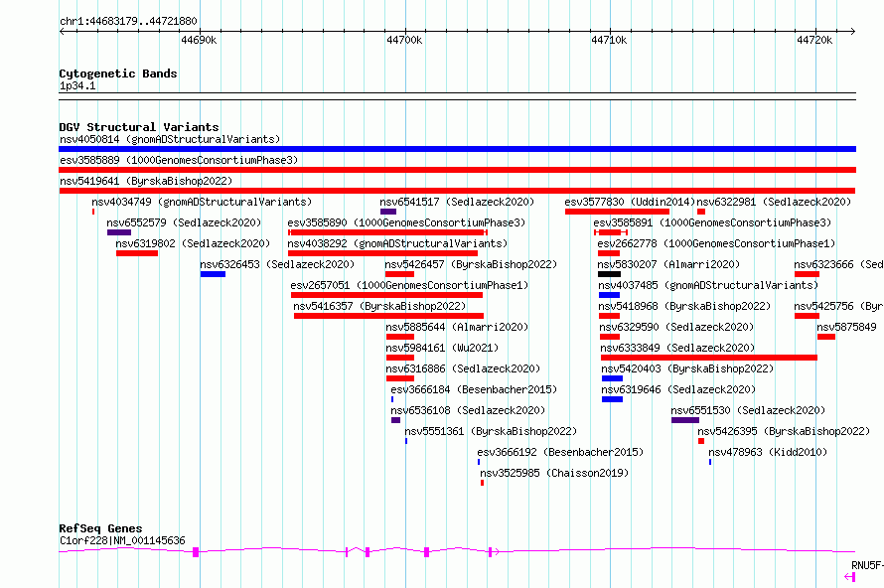Select the nsv6552579 Sedlazeck2020 purple bar
The image size is (884, 588).
[x=119, y=232]
